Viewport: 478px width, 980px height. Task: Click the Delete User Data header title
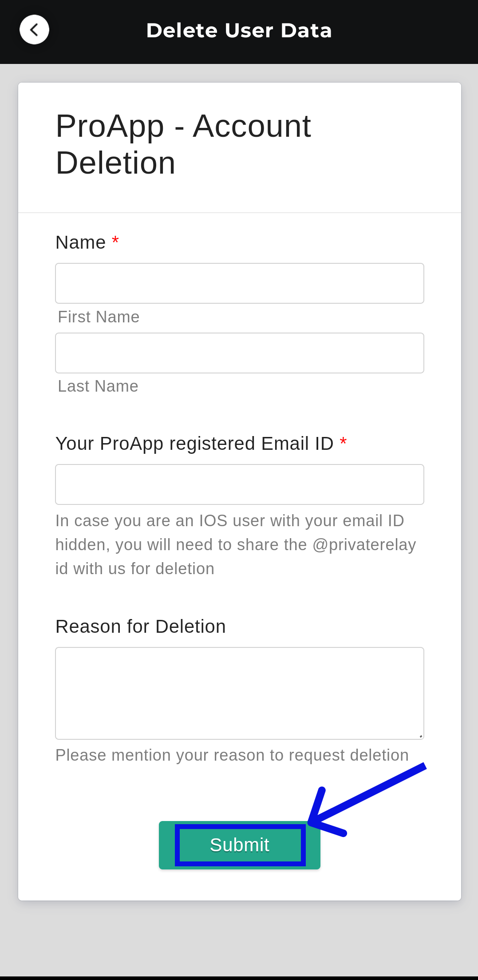[x=239, y=31]
